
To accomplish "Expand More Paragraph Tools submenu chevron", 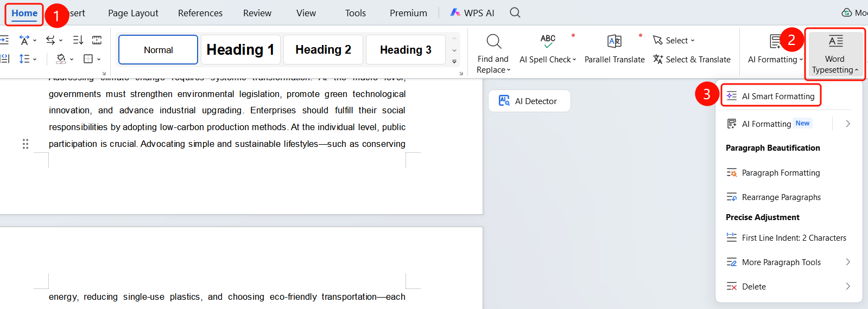I will (x=848, y=262).
